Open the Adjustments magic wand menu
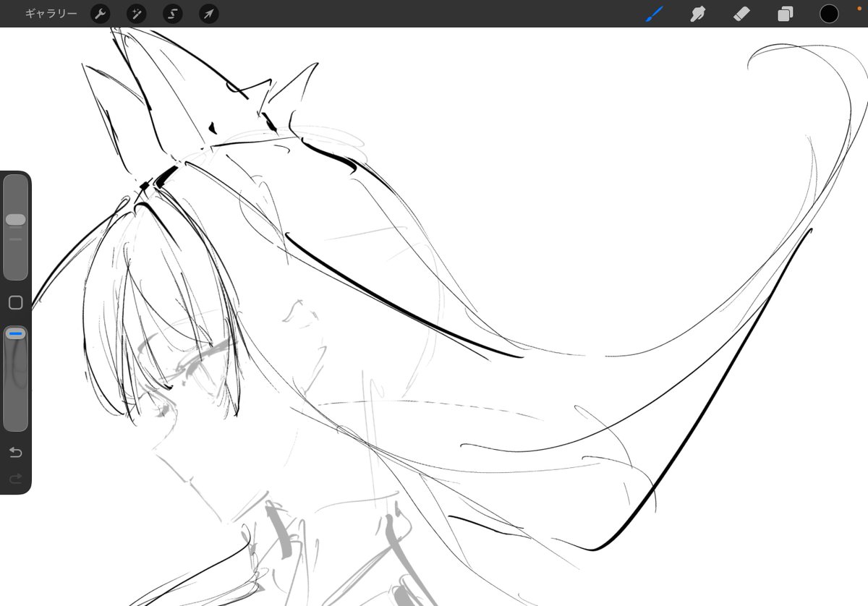Viewport: 868px width, 606px height. pos(136,14)
